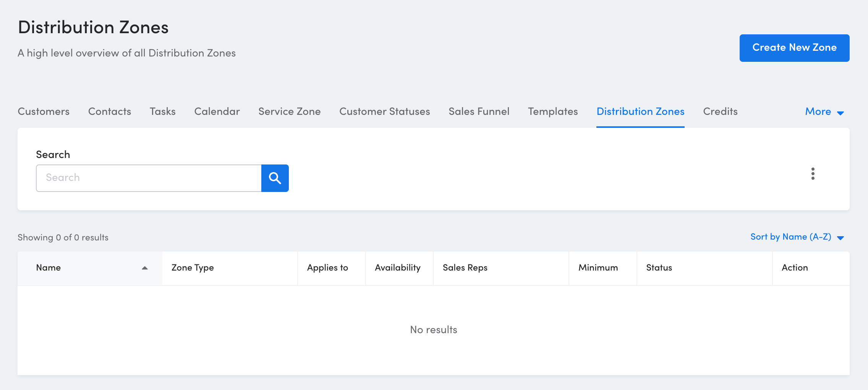Open the Contacts tab

110,111
